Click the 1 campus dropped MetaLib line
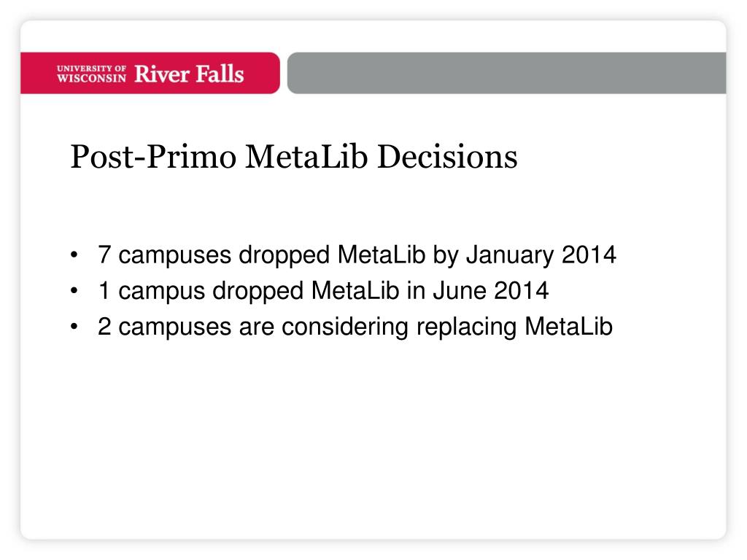This screenshot has width=747, height=560. pos(323,291)
